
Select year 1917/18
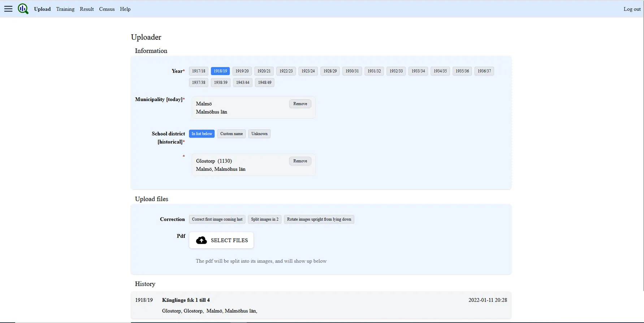click(198, 71)
